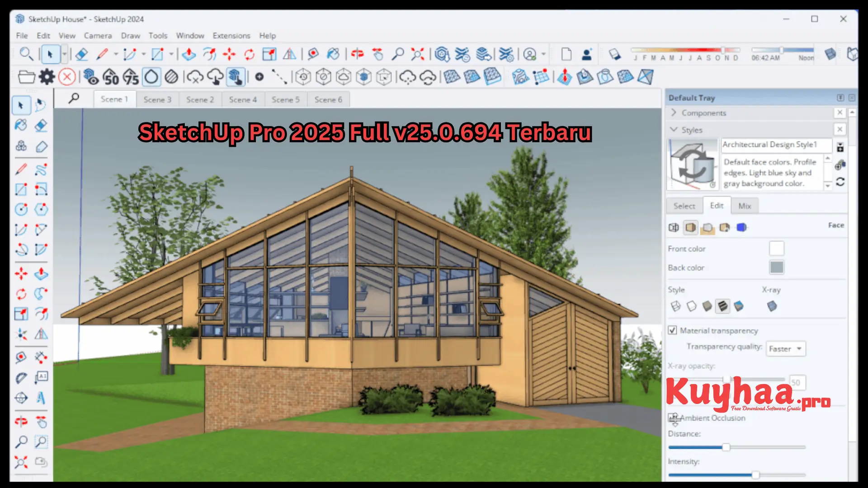Close the Components panel
Viewport: 868px width, 488px height.
point(840,113)
